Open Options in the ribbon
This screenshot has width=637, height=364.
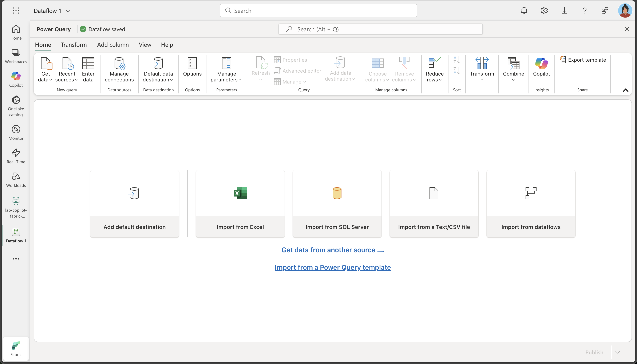pyautogui.click(x=192, y=67)
